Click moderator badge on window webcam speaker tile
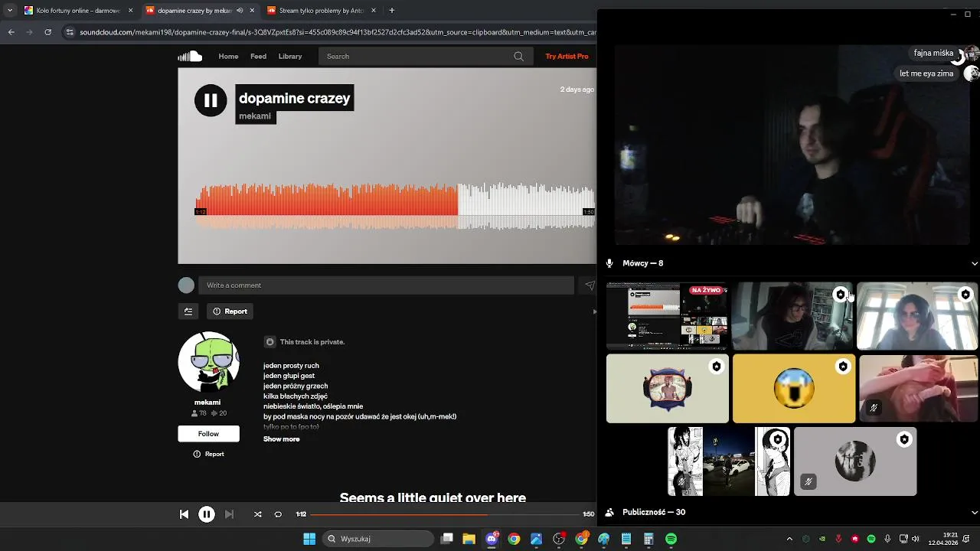 965,295
